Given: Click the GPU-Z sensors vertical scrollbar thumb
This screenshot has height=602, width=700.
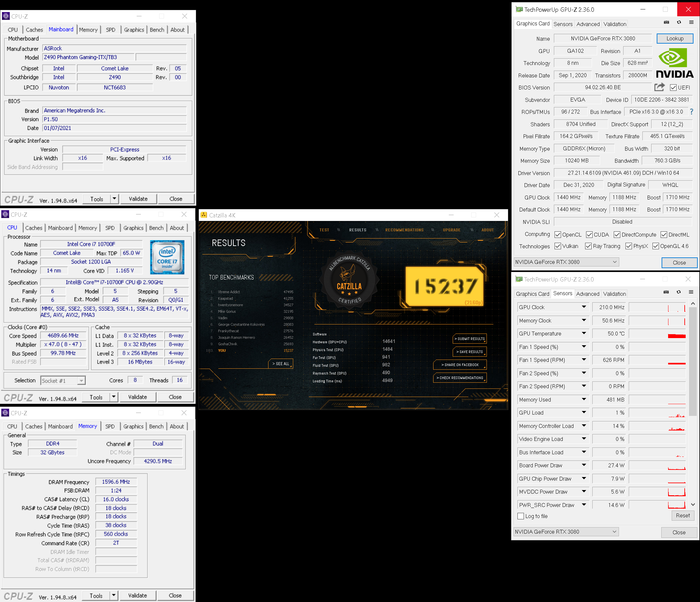Looking at the screenshot, I should 693,362.
